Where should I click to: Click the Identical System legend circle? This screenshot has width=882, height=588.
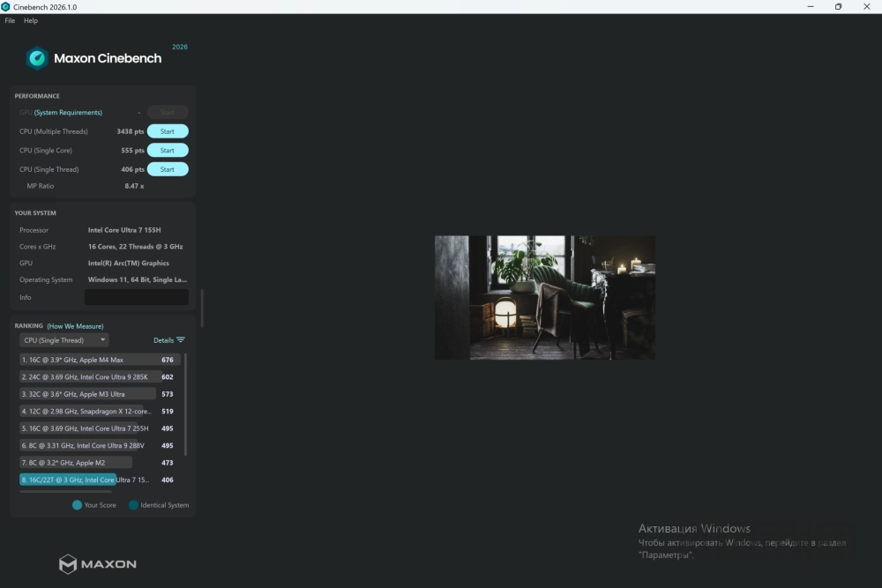pyautogui.click(x=133, y=505)
